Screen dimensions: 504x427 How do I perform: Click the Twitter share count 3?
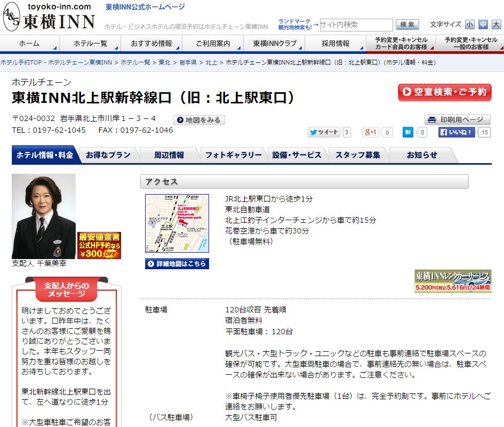(x=347, y=132)
